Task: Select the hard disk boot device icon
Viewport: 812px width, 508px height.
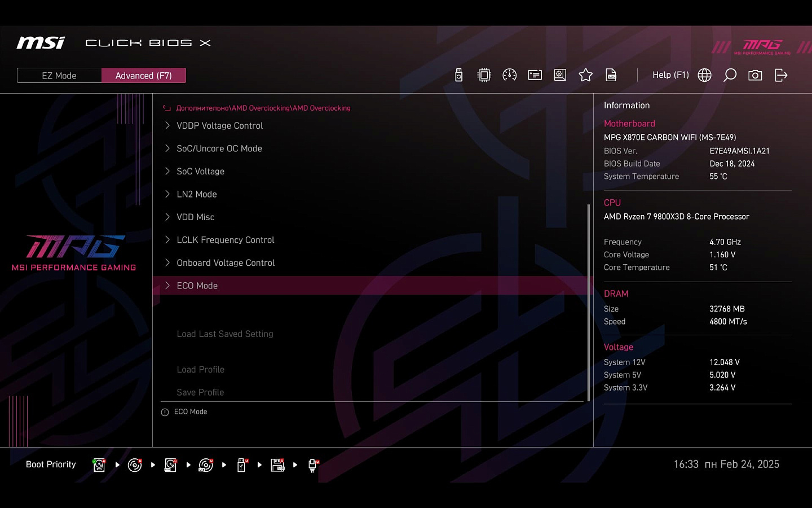Action: [99, 465]
